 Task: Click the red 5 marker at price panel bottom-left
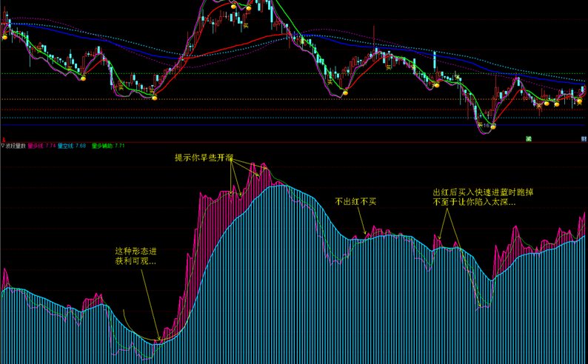4,140
